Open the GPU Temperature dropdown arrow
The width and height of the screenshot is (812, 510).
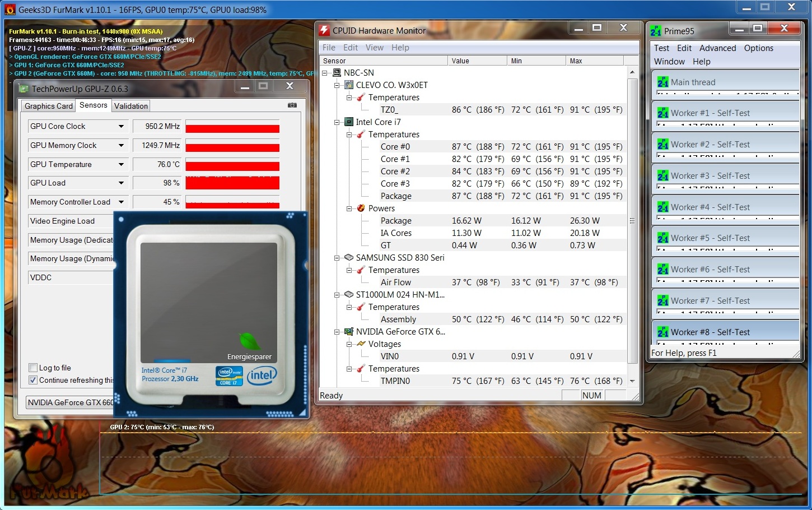pos(121,164)
